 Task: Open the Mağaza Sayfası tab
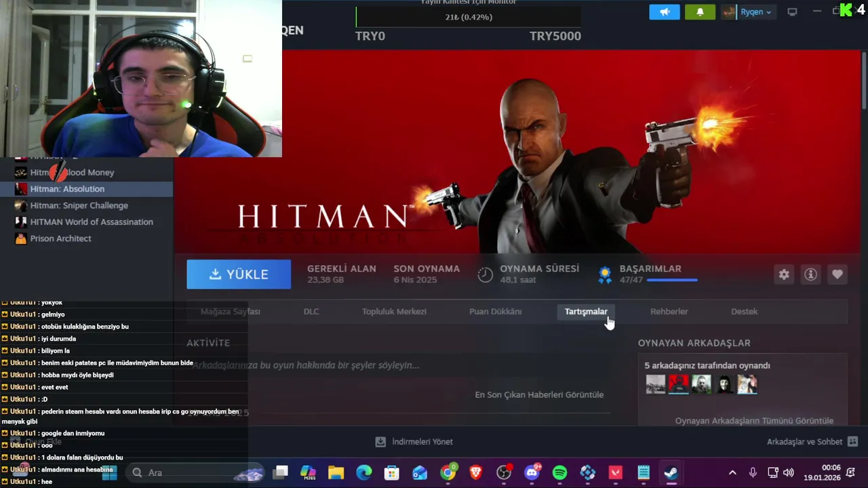tap(231, 312)
